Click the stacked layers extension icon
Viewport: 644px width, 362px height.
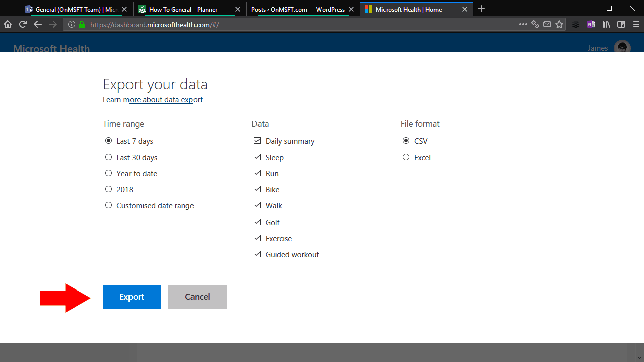[576, 24]
